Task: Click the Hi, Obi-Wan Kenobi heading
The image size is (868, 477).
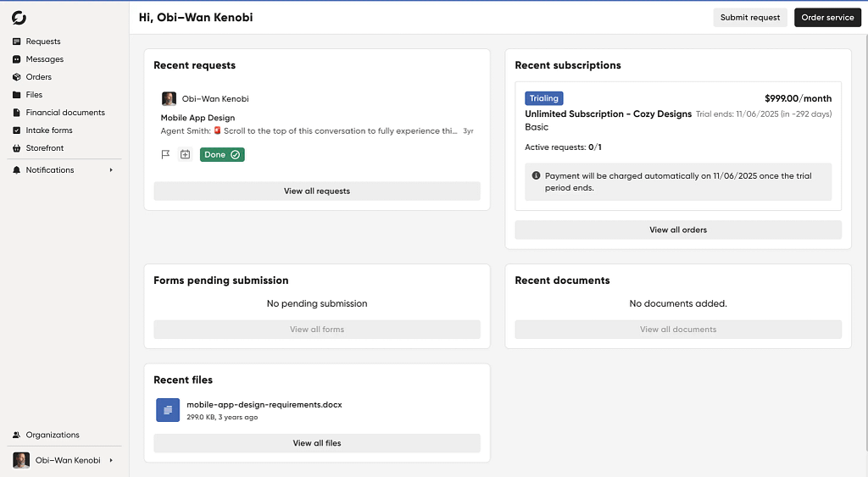Action: pos(196,17)
